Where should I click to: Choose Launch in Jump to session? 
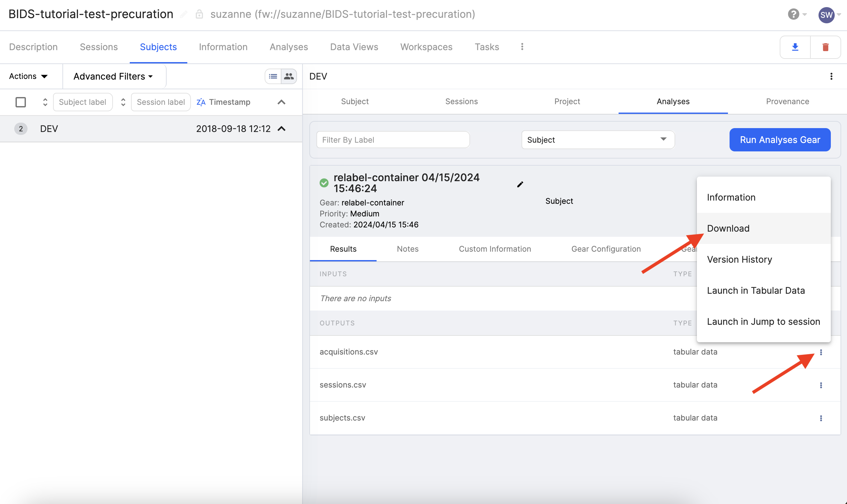(x=764, y=321)
